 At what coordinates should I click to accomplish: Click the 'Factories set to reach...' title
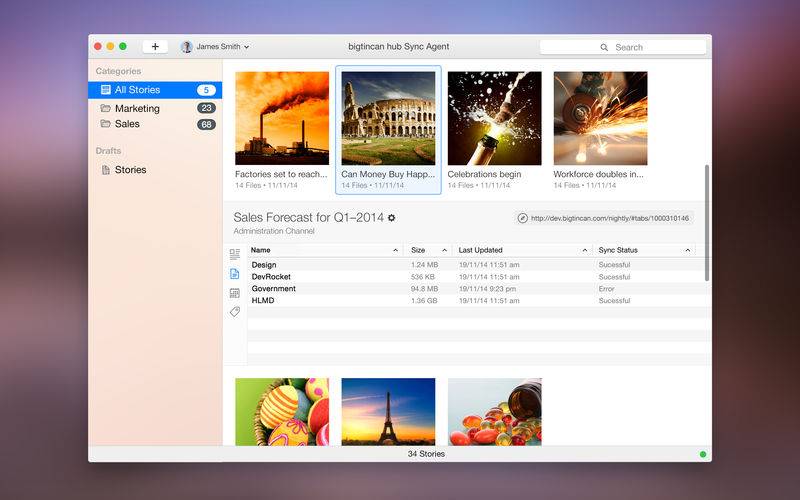coord(281,174)
